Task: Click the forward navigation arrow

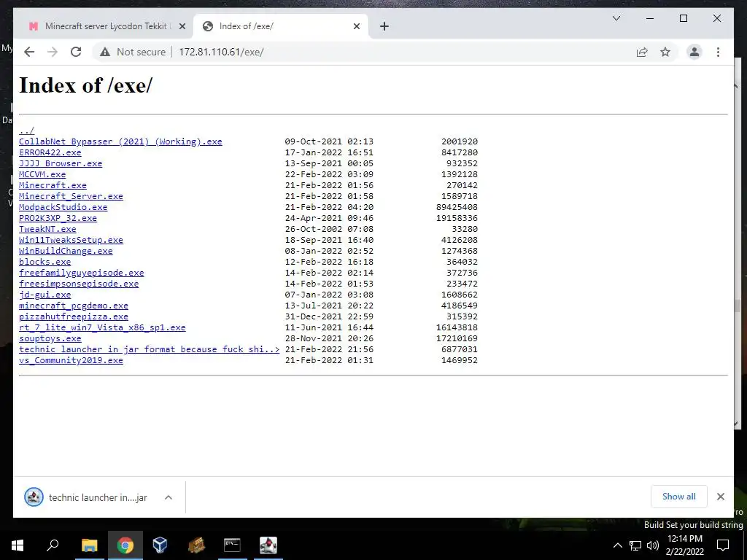Action: tap(53, 52)
